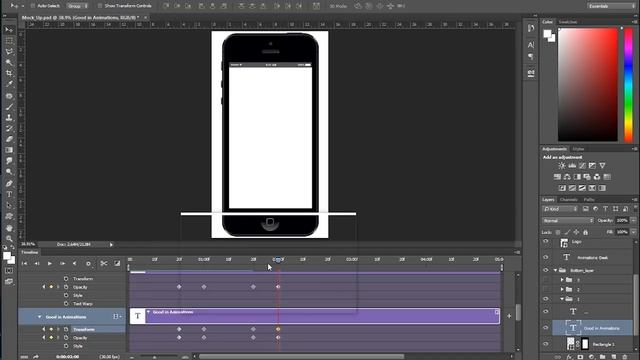Select the Clone Stamp tool
This screenshot has height=360, width=640.
point(9,118)
